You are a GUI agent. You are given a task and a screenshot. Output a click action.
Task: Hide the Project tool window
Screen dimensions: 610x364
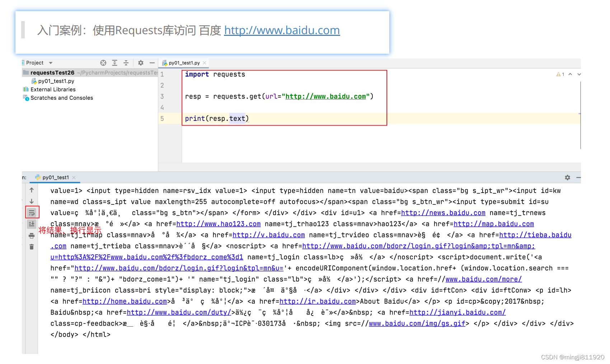pyautogui.click(x=152, y=63)
